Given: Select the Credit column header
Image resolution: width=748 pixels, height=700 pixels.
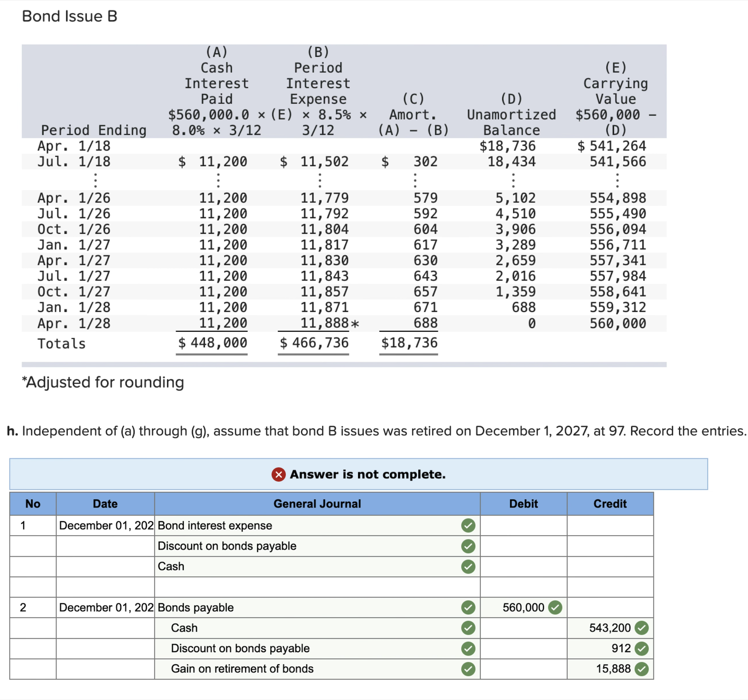Looking at the screenshot, I should (610, 503).
